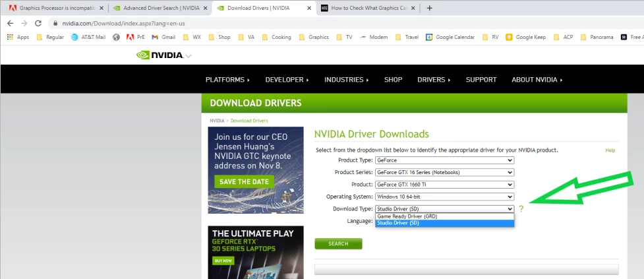Open the Google Calendar bookmark
The width and height of the screenshot is (644, 279).
click(x=450, y=37)
